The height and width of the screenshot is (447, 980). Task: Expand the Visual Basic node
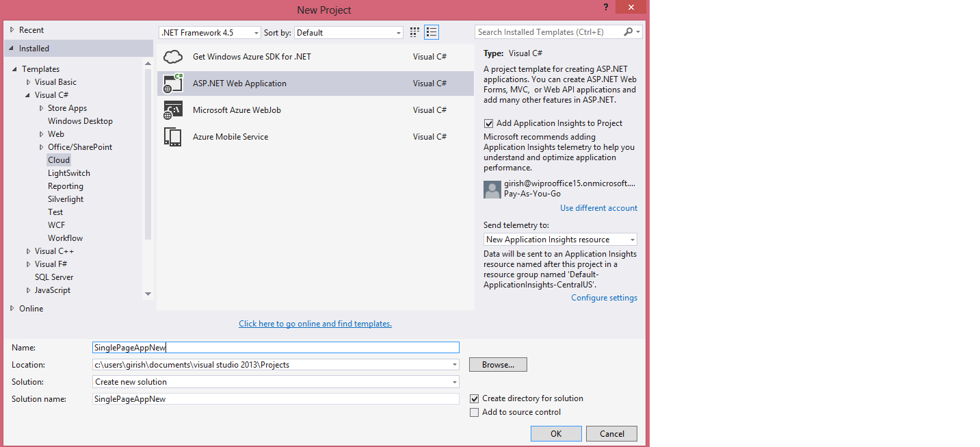[x=28, y=82]
